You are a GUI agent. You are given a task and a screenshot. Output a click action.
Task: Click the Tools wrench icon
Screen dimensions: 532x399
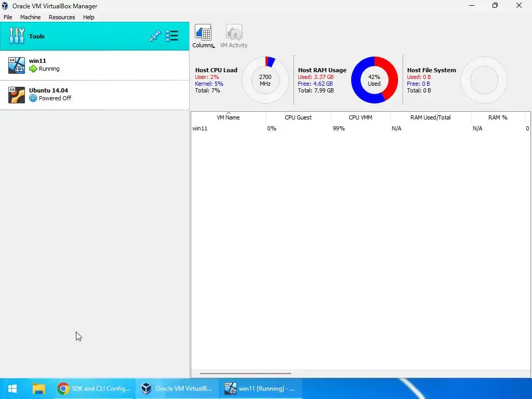(x=17, y=36)
